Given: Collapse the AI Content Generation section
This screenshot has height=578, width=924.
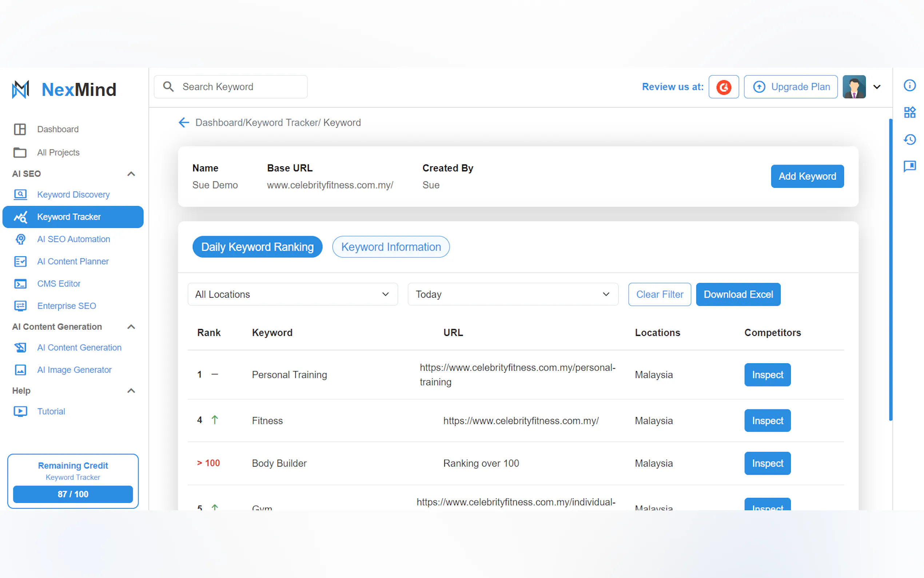Looking at the screenshot, I should [131, 327].
